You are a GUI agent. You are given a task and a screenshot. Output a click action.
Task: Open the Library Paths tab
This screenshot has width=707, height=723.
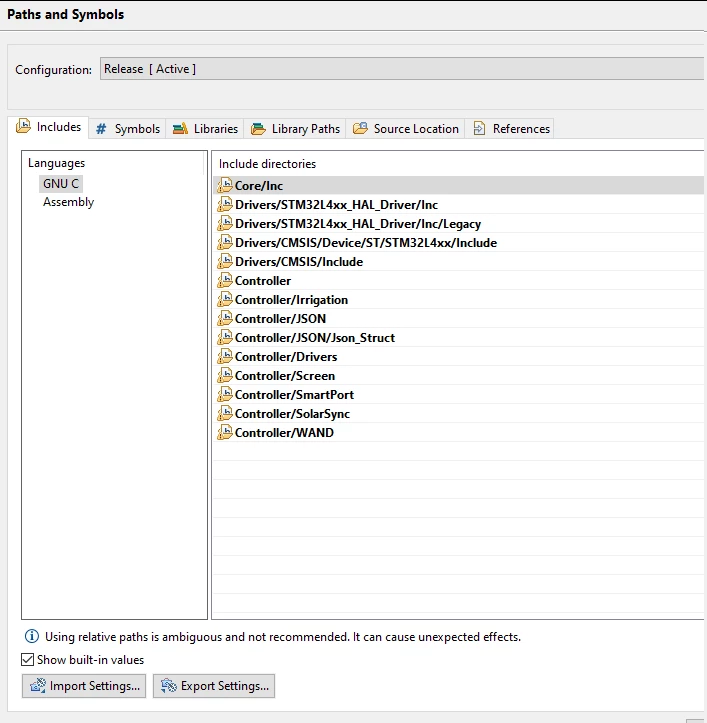tap(295, 129)
